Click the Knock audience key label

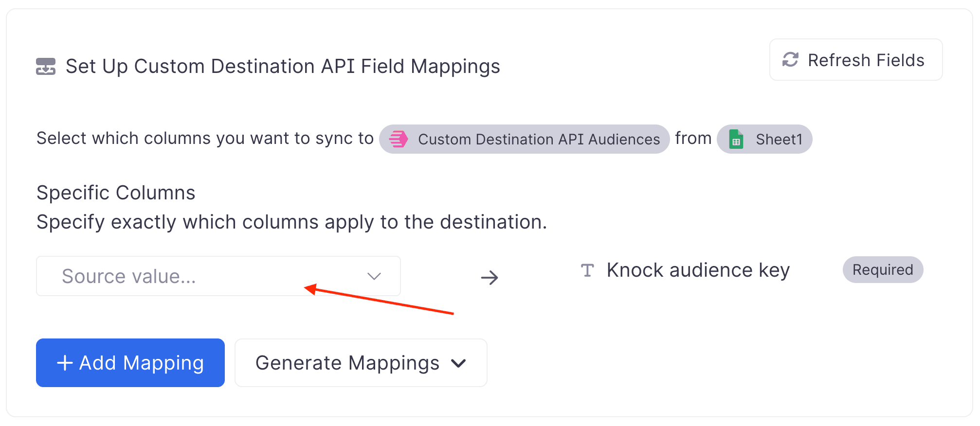(x=698, y=270)
